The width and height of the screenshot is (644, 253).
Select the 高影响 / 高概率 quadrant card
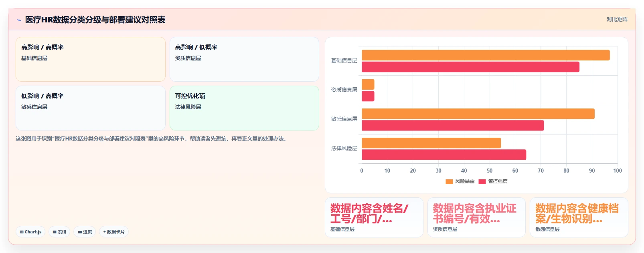pos(91,59)
